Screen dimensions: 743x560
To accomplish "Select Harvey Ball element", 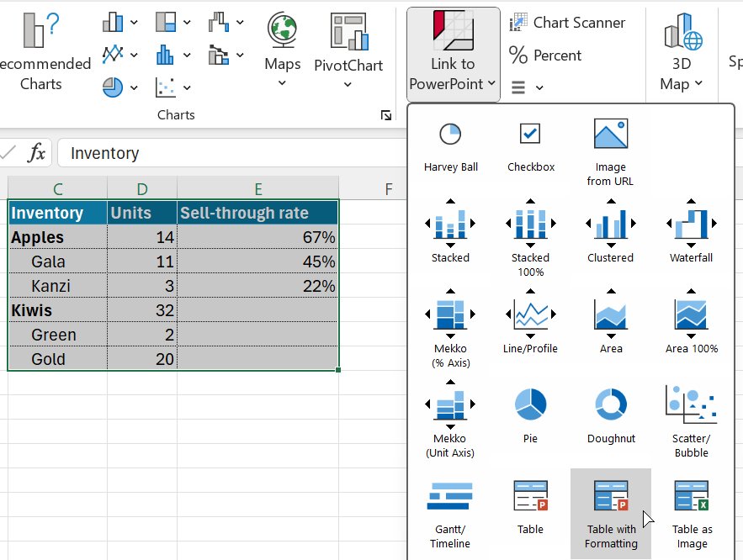I will click(450, 147).
